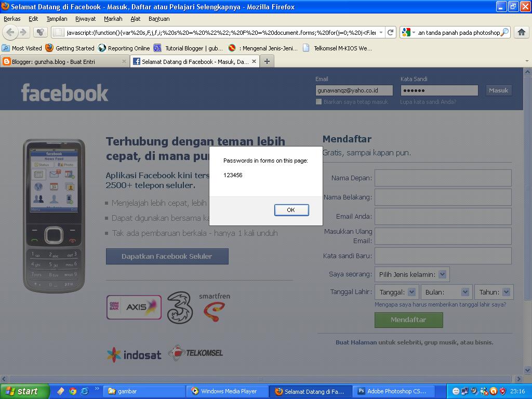Click the Nama Depan field

[443, 178]
